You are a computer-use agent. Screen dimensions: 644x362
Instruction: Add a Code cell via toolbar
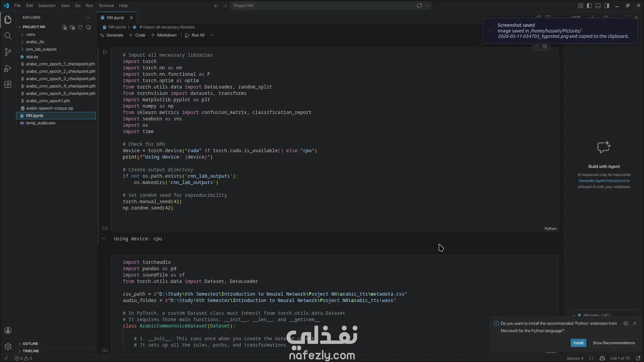(x=137, y=35)
